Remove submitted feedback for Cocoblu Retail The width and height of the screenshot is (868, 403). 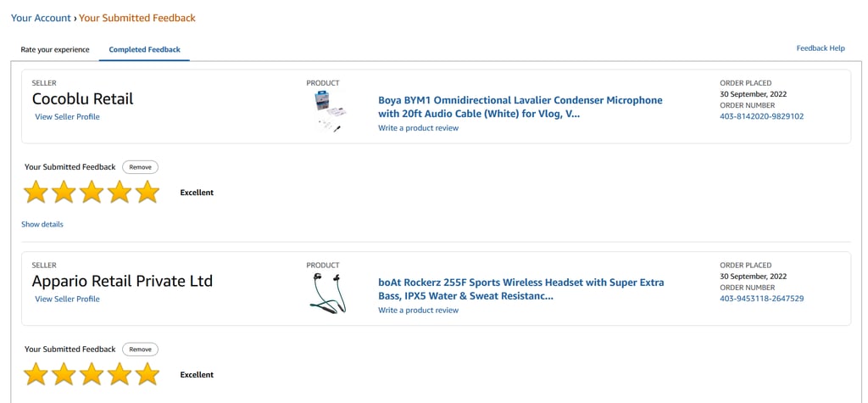pos(140,167)
